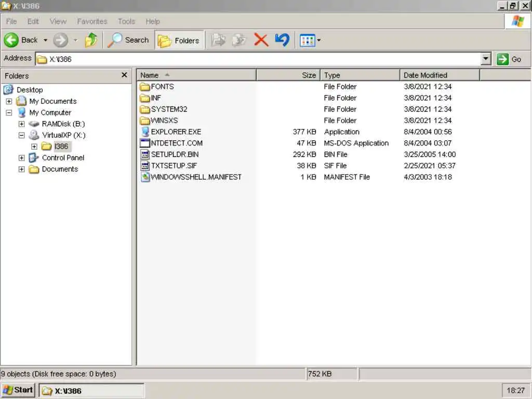Select VirtualXP (X:) drive icon

[x=34, y=135]
